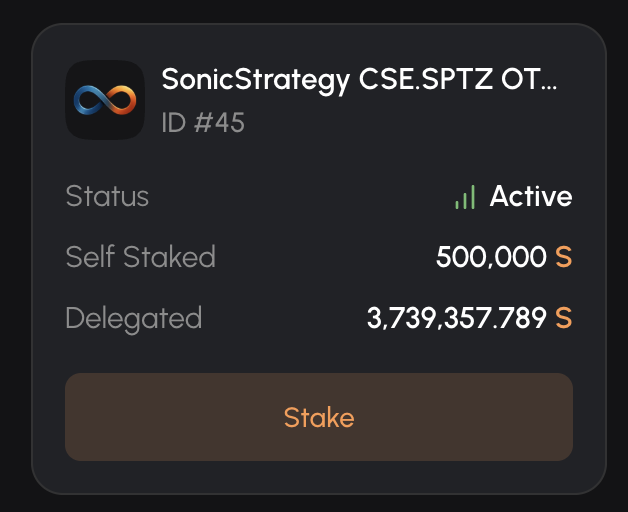Viewport: 628px width, 512px height.
Task: Click the 500,000 self staked value
Action: point(491,258)
